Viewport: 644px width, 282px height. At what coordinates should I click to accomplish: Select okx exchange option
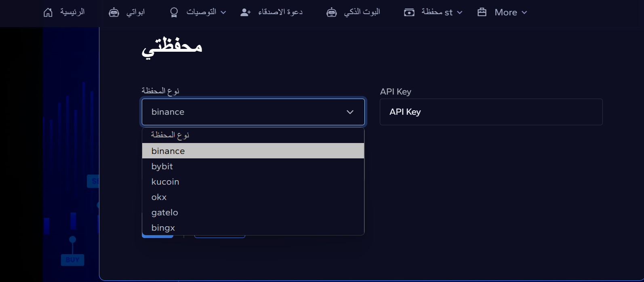(253, 197)
